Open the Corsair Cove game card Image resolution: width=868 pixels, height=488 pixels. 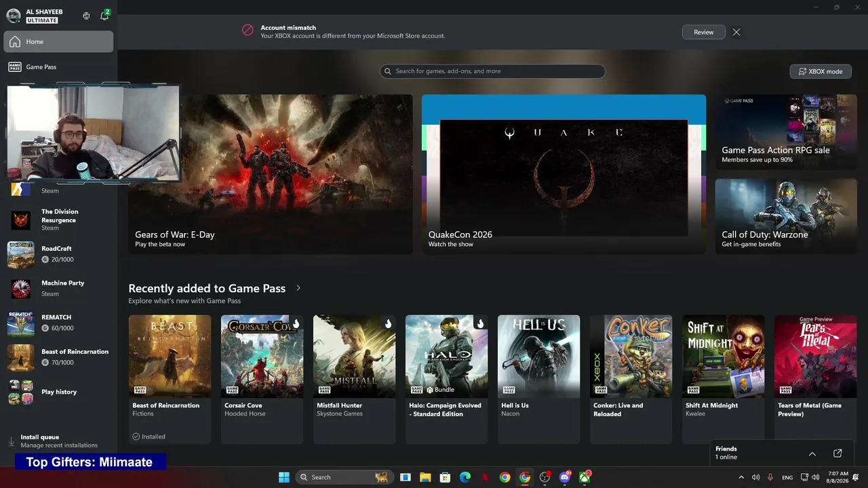click(x=262, y=379)
